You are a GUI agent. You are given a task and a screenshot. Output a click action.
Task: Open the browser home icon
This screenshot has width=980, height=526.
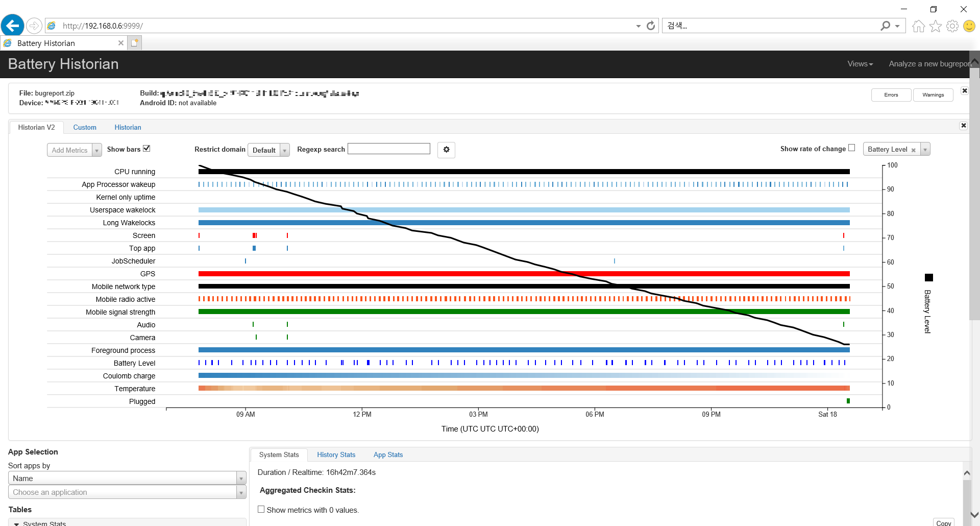(x=919, y=26)
